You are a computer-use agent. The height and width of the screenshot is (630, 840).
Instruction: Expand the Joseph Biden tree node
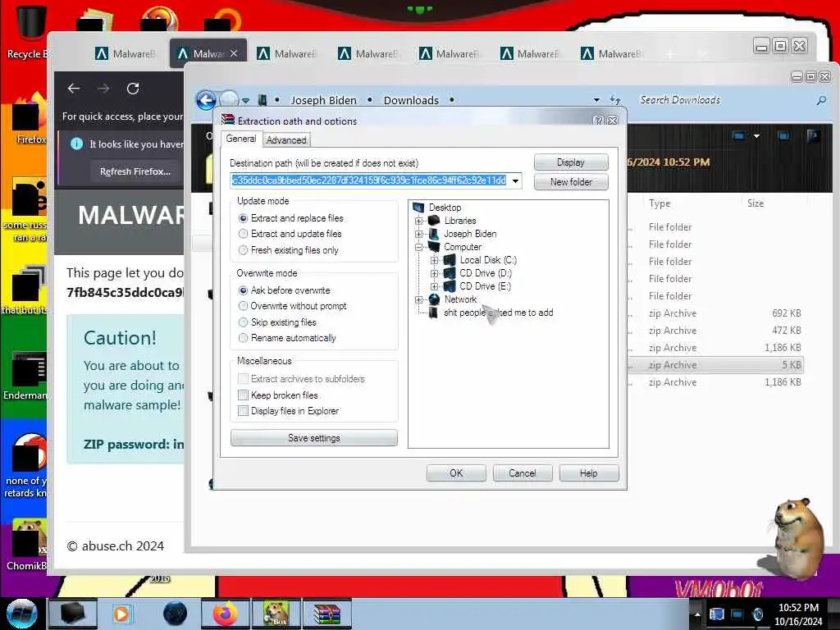pyautogui.click(x=419, y=234)
